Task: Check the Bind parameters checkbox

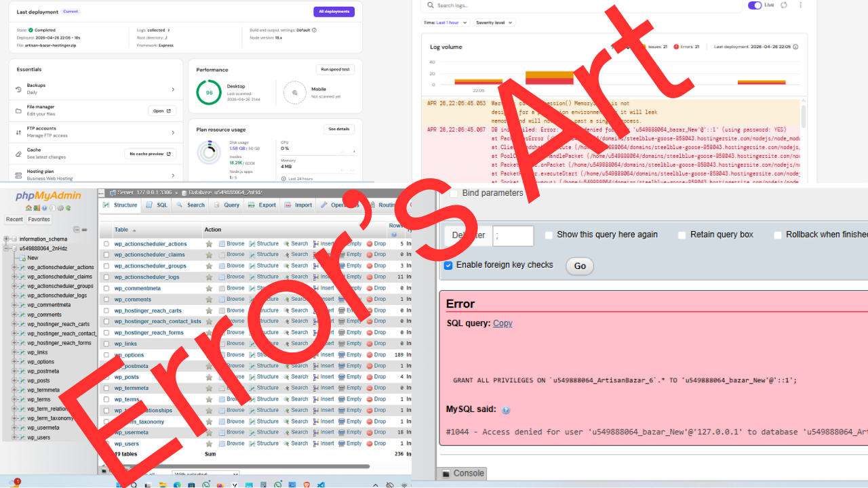Action: tap(454, 193)
